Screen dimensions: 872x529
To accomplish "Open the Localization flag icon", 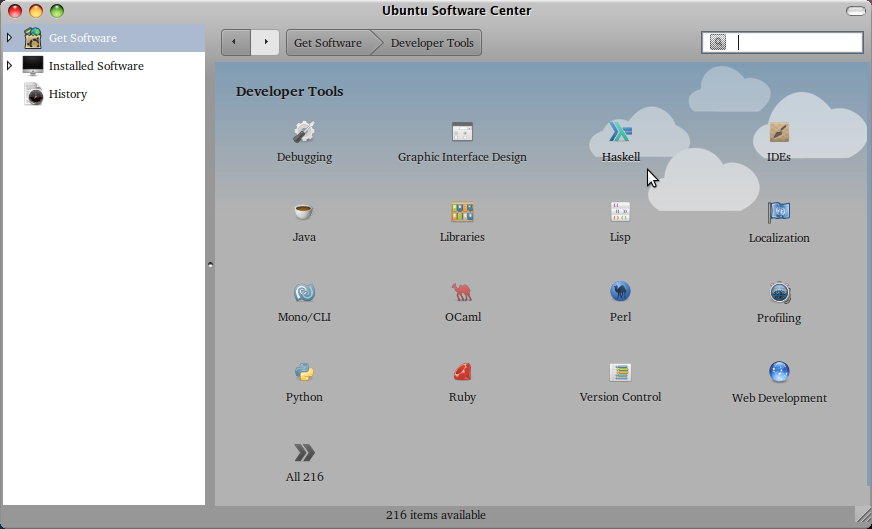I will pyautogui.click(x=779, y=212).
